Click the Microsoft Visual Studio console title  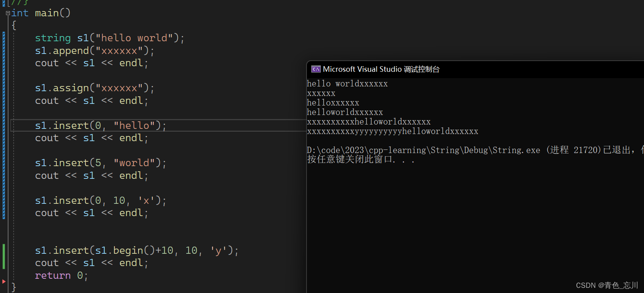[381, 69]
